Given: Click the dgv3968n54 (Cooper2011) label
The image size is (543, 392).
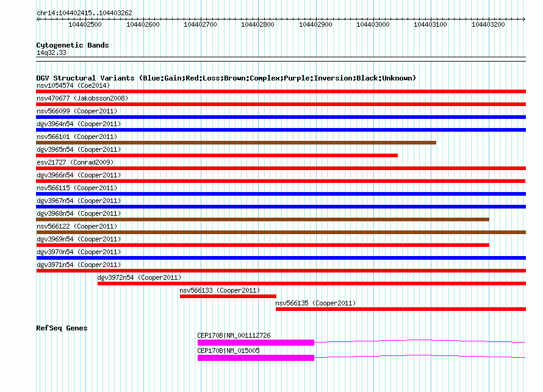Looking at the screenshot, I should click(79, 213).
